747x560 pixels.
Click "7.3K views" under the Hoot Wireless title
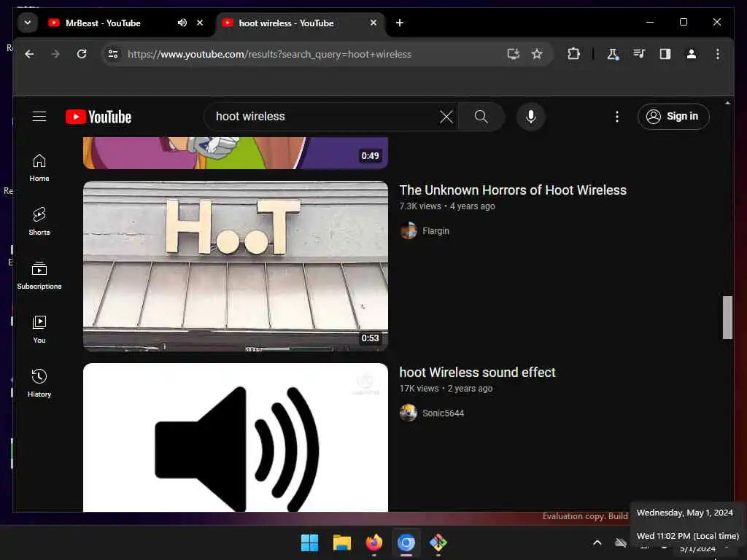tap(420, 206)
